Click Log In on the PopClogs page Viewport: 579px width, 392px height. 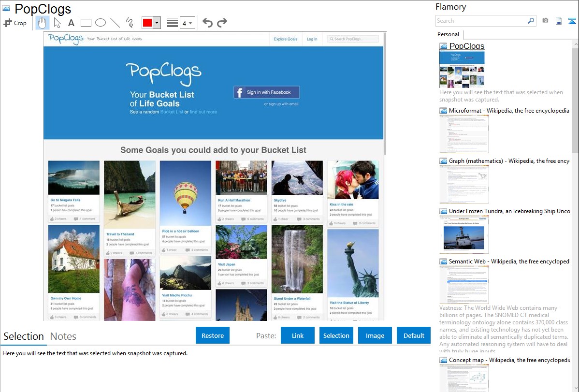[x=312, y=39]
